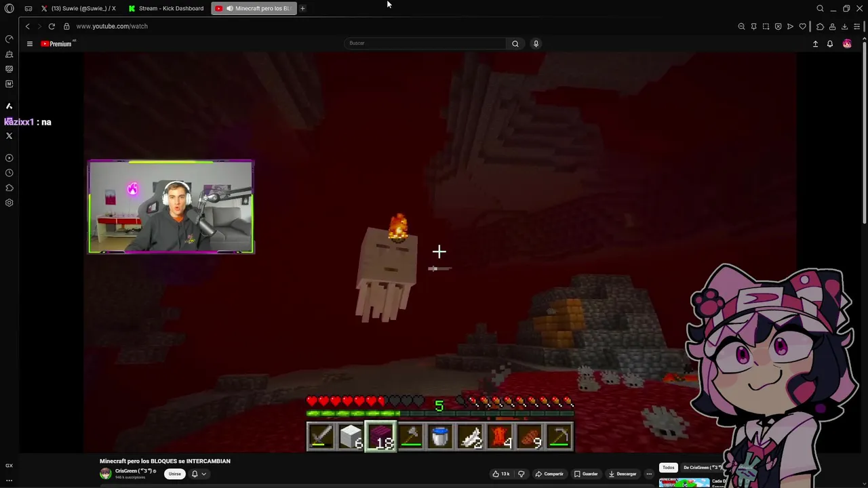Open sidebar three-dots more options
The width and height of the screenshot is (868, 488).
point(9,481)
